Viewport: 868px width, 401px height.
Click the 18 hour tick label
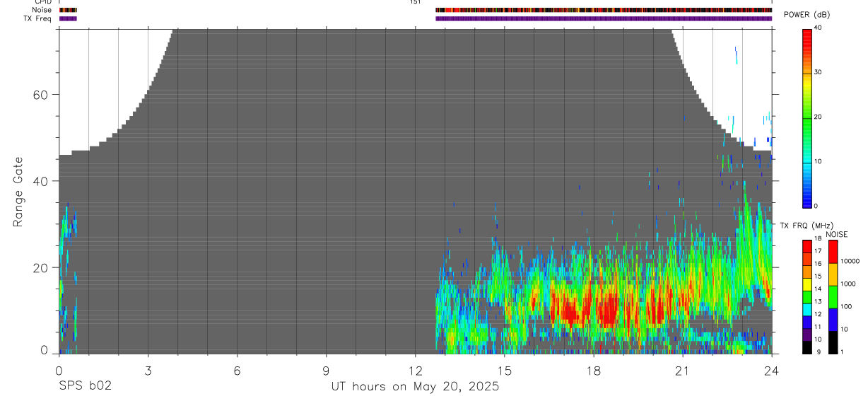point(594,370)
